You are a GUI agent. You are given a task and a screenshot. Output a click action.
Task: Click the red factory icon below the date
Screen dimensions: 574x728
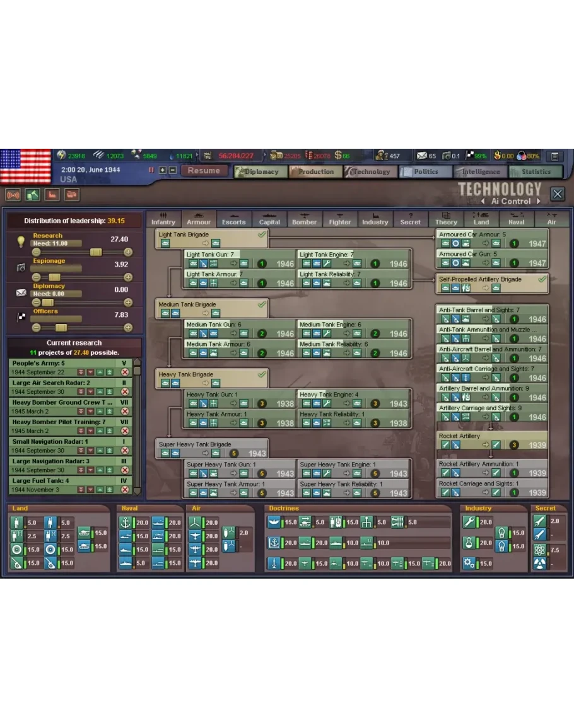click(x=53, y=195)
